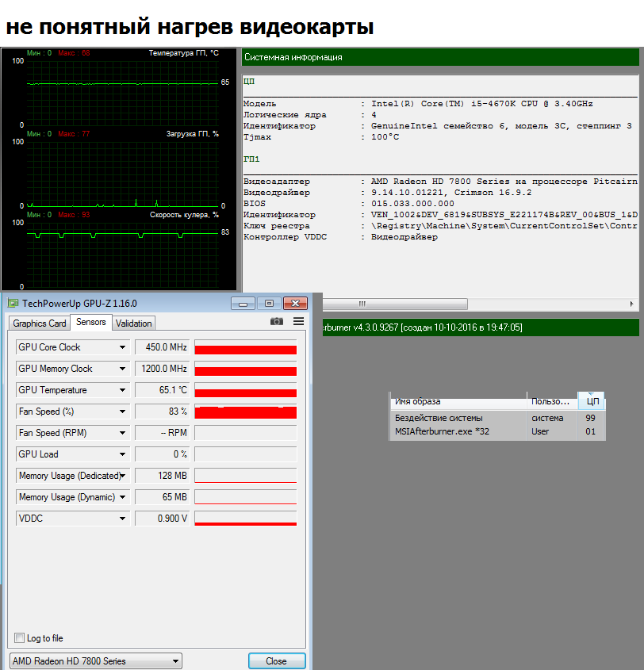Click the sort arrow above the ЦП column

pyautogui.click(x=592, y=393)
